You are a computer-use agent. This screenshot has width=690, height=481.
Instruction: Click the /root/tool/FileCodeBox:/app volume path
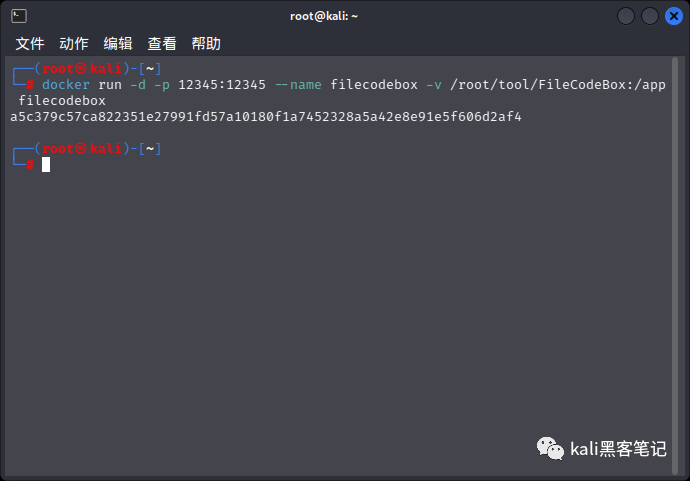(558, 84)
